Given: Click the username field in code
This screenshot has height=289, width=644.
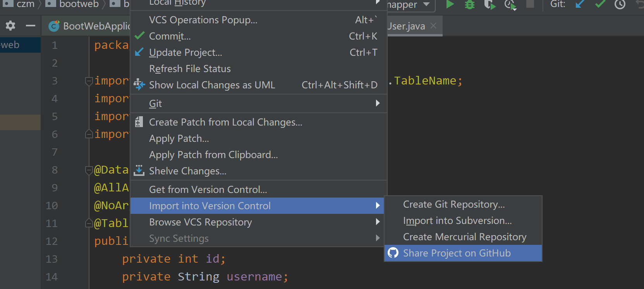Looking at the screenshot, I should tap(254, 277).
